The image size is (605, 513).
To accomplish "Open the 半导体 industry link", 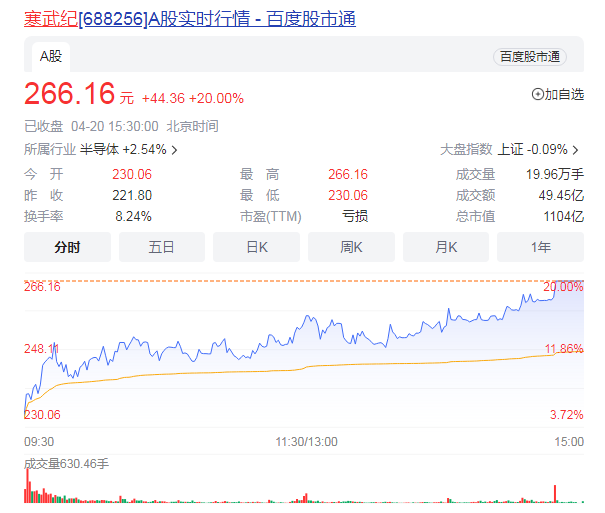I will [99, 150].
